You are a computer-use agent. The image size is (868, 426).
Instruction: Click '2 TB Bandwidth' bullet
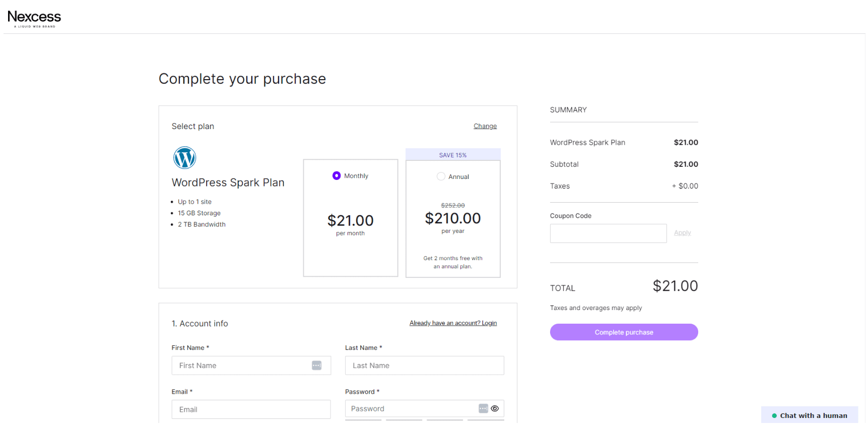coord(202,224)
